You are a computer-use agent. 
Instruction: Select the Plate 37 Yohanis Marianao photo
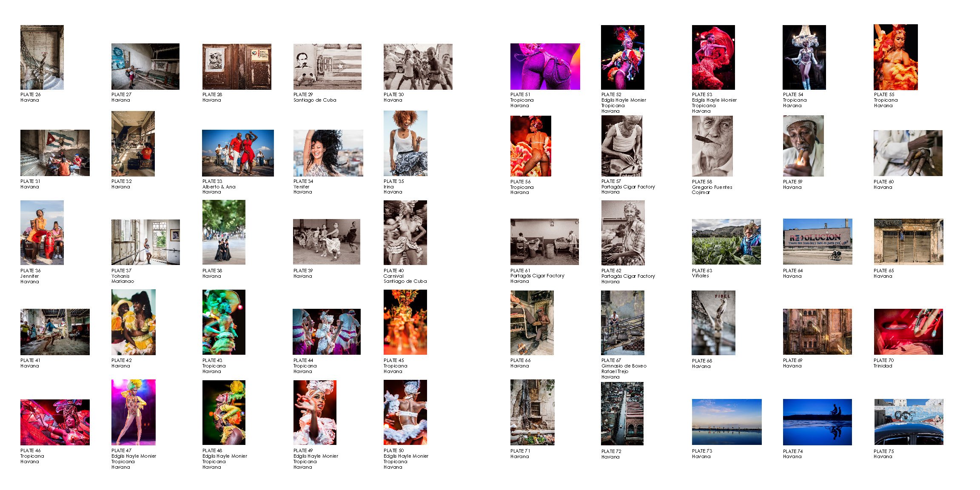pos(145,242)
